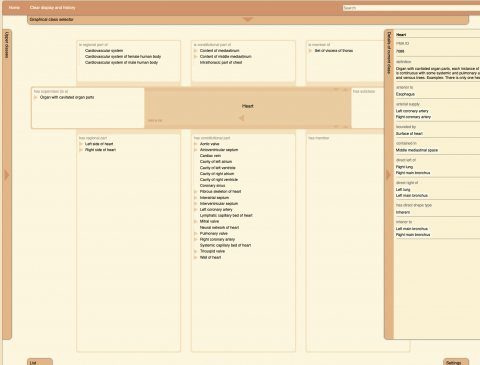Collapse the Graphical class selector triangle

coord(247,20)
